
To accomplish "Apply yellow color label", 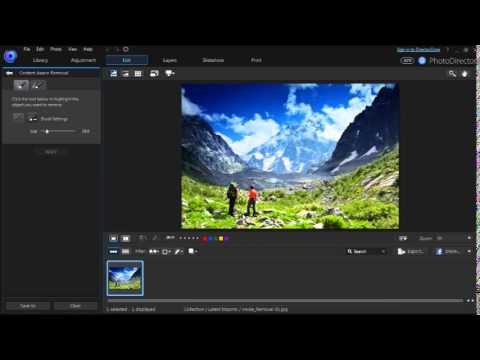I will tap(221, 238).
